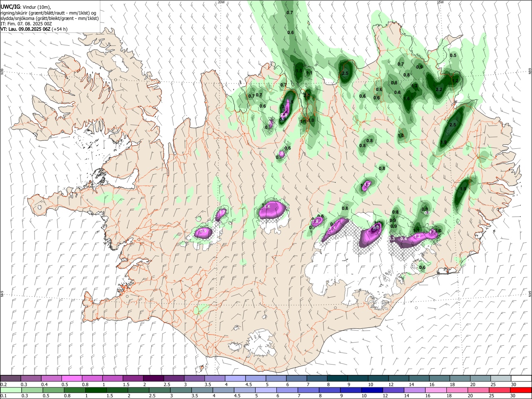Click the pure red 30+ rain legend swatch

click(x=521, y=390)
